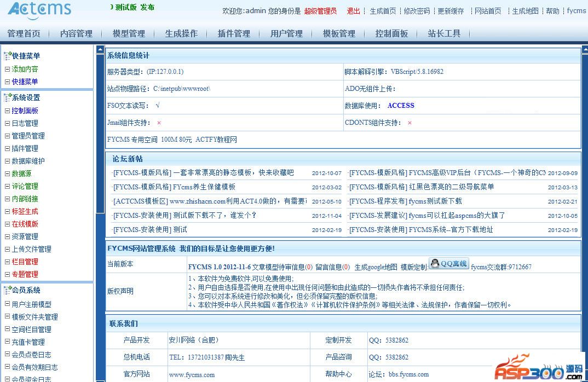
Task: Click the ACCESS database text
Action: pyautogui.click(x=401, y=106)
